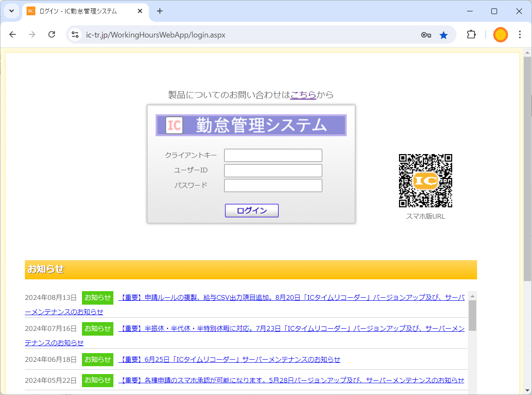The image size is (532, 395).
Task: Click the IC logo in the banner
Action: pos(174,126)
